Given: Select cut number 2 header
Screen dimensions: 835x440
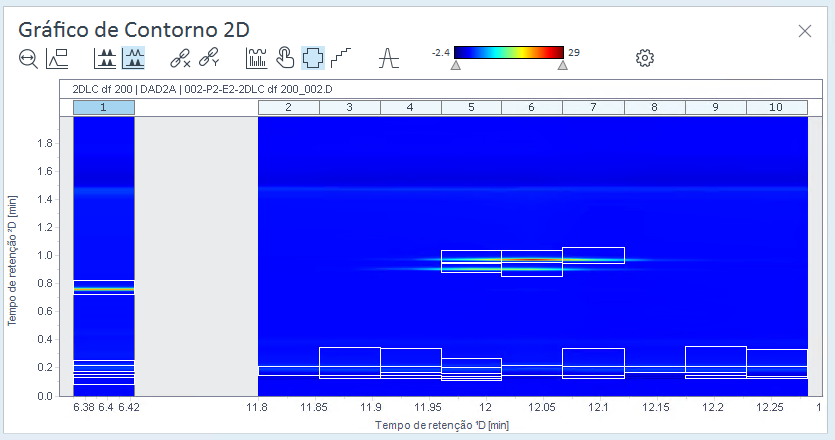Looking at the screenshot, I should (x=289, y=107).
